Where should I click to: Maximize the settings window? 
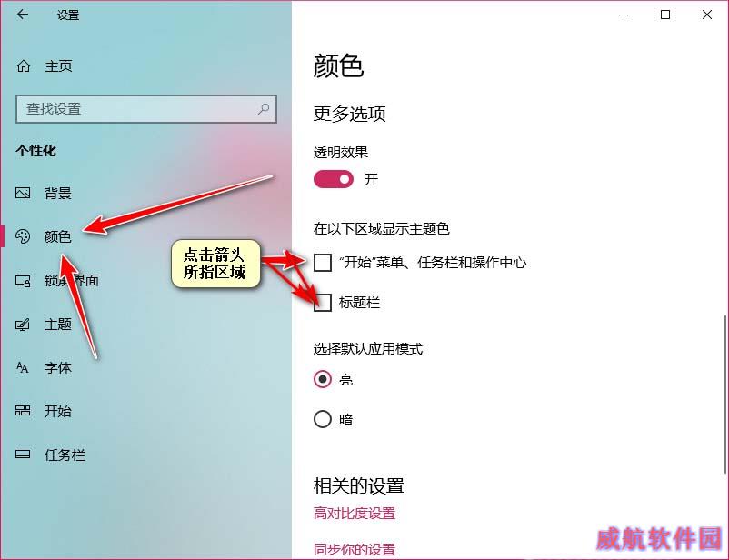[x=665, y=15]
